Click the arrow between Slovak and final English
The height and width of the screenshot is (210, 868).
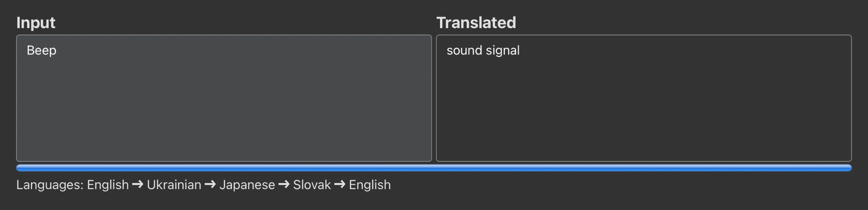click(340, 185)
